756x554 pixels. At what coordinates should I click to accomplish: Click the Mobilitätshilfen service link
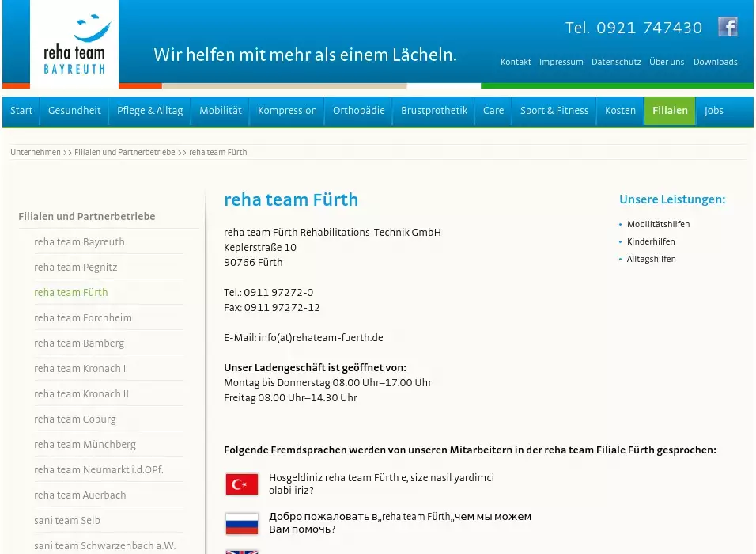click(x=658, y=225)
